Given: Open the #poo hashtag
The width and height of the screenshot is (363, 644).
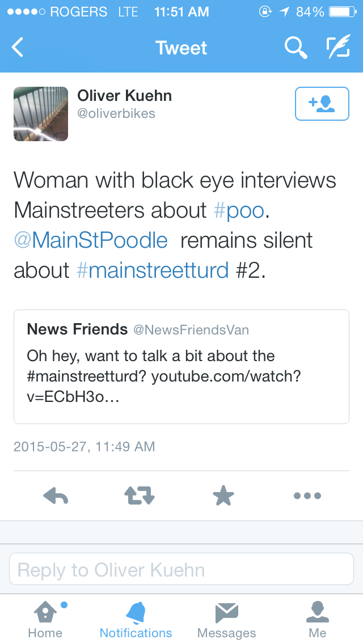Looking at the screenshot, I should (239, 210).
